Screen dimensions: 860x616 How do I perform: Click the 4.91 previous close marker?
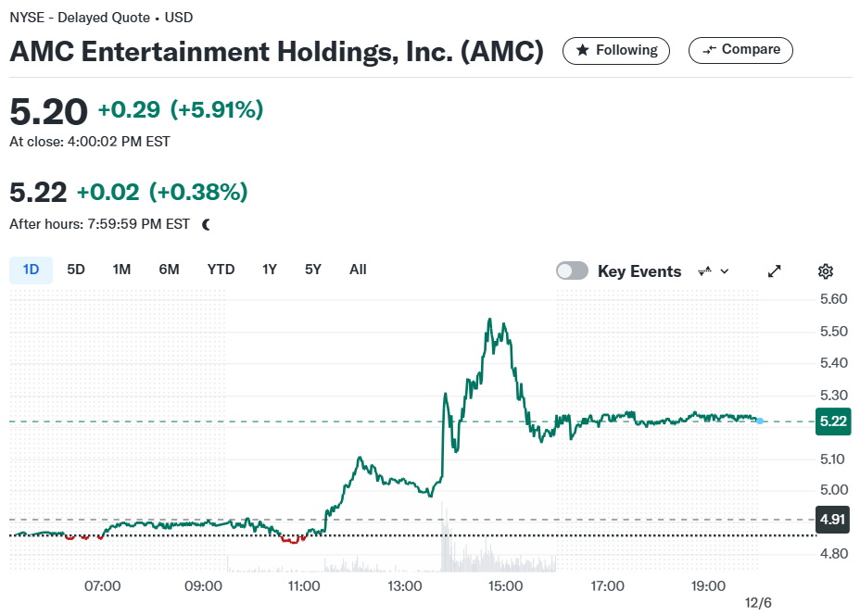(832, 519)
